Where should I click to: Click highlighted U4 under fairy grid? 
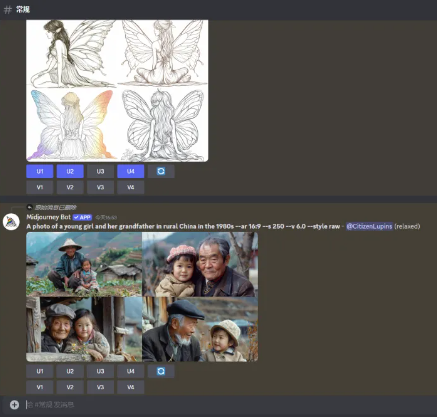click(x=131, y=171)
